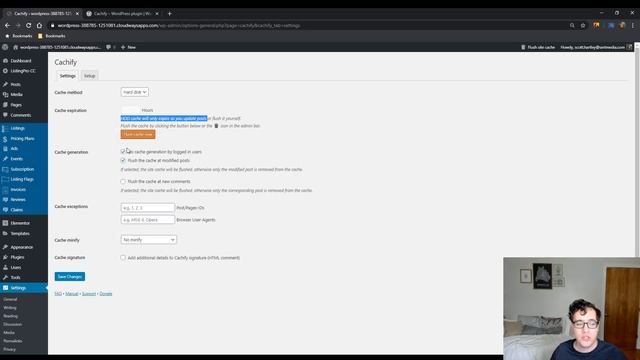Open Permalinks settings submenu
The image size is (640, 360).
13,341
